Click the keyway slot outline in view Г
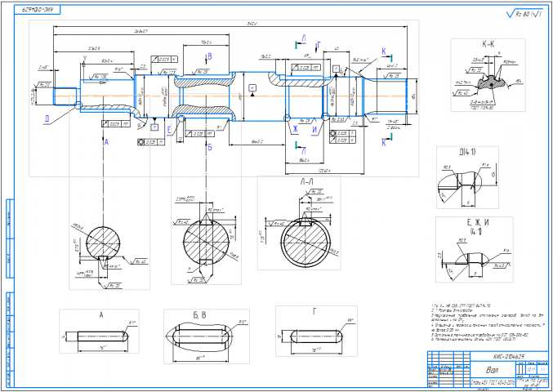The height and width of the screenshot is (392, 553). tap(317, 336)
